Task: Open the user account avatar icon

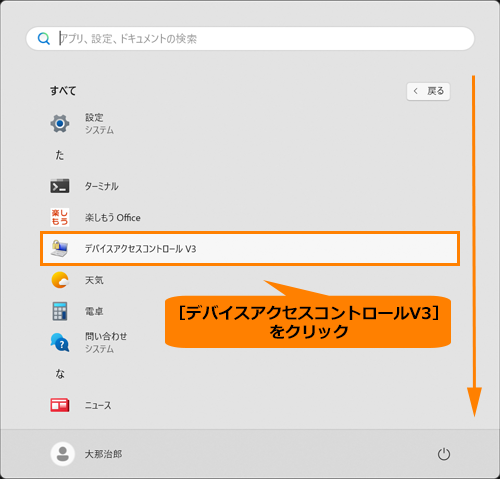Action: [x=62, y=454]
